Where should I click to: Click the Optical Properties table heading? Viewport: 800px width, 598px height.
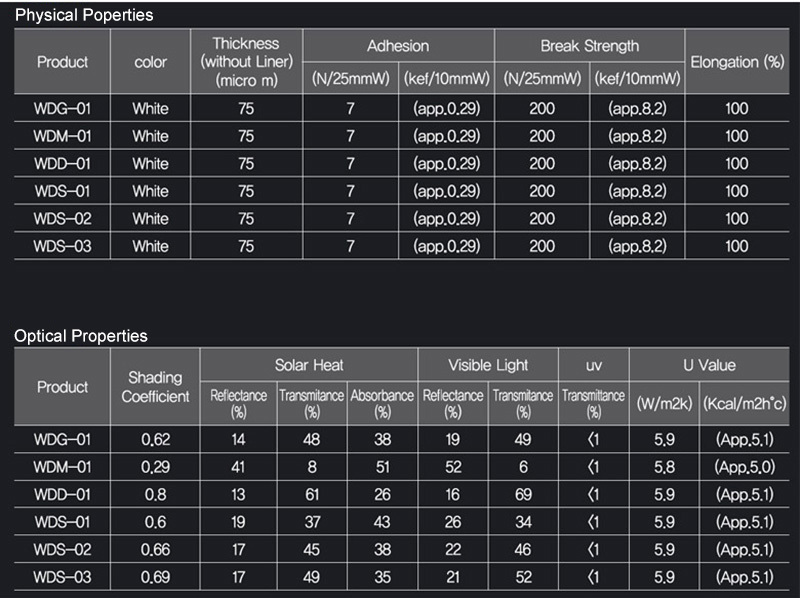click(x=81, y=336)
